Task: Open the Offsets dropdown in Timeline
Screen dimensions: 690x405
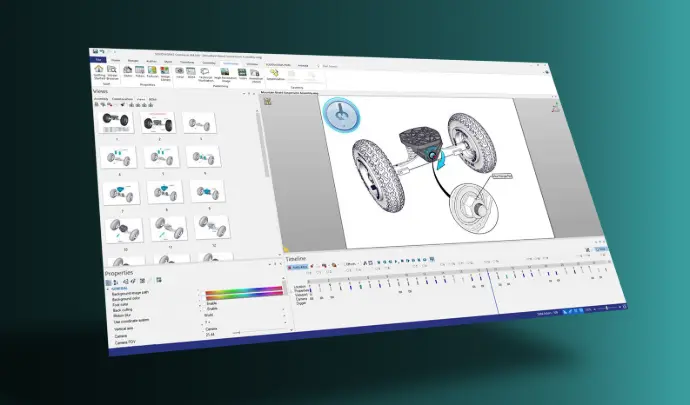Action: tap(352, 264)
